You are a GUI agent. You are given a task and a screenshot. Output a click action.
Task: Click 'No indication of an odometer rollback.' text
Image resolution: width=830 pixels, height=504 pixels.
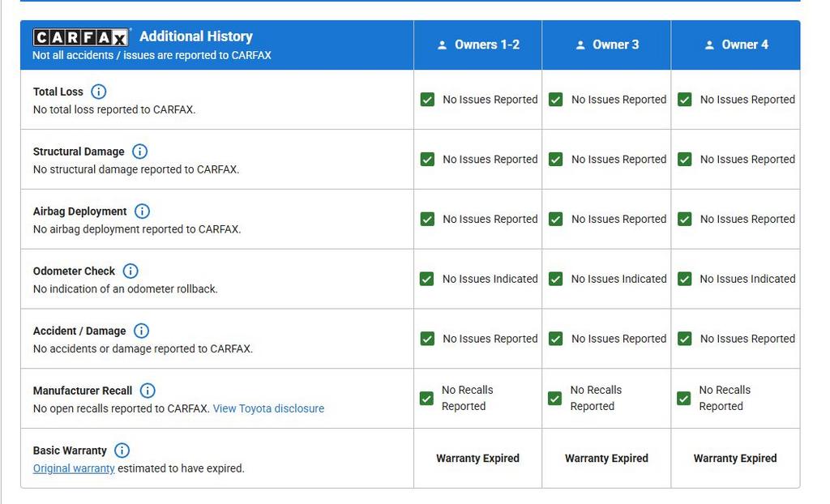pyautogui.click(x=126, y=289)
